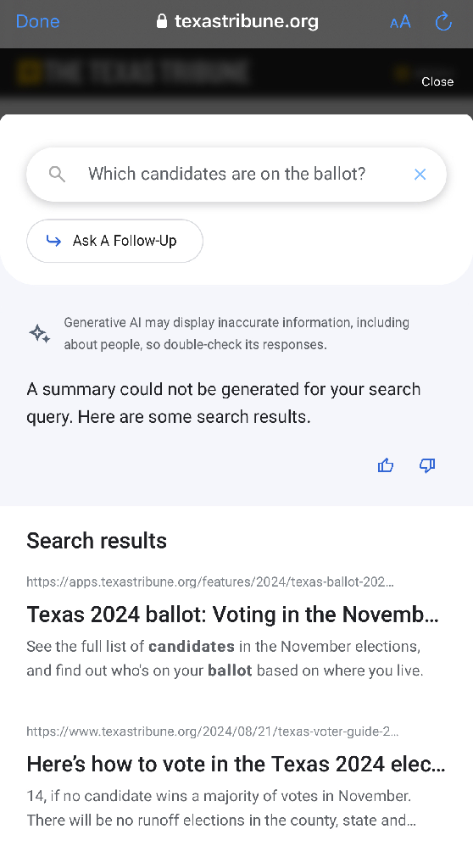Screen dimensions: 473x868
Task: Tap the generative AI sparkle icon
Action: click(x=39, y=333)
